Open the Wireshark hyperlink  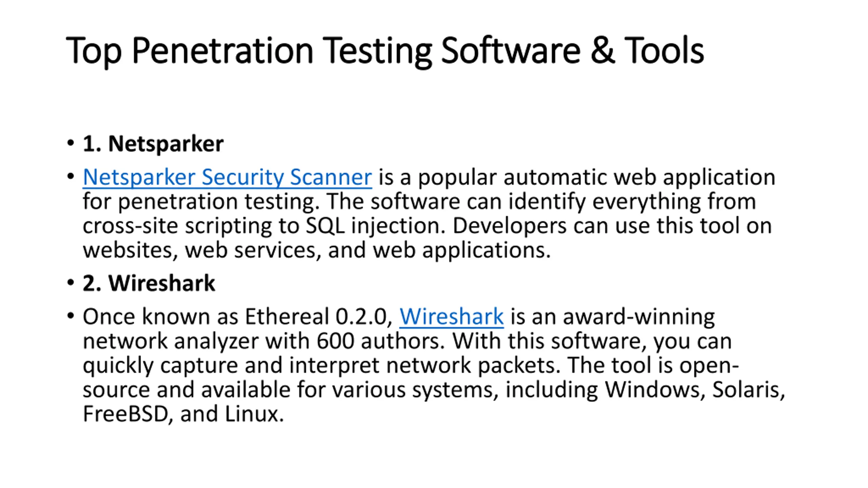(x=451, y=317)
